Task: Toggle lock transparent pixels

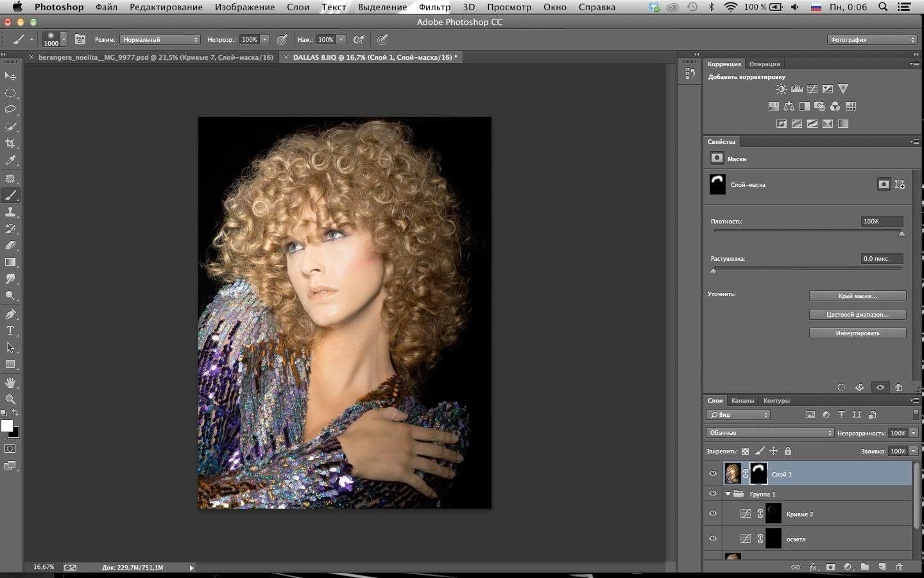Action: pyautogui.click(x=745, y=451)
